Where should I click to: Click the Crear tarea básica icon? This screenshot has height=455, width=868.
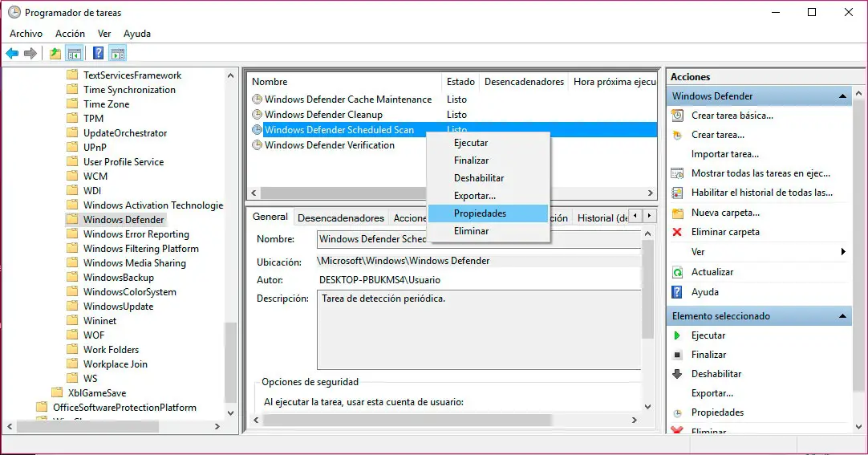click(677, 116)
